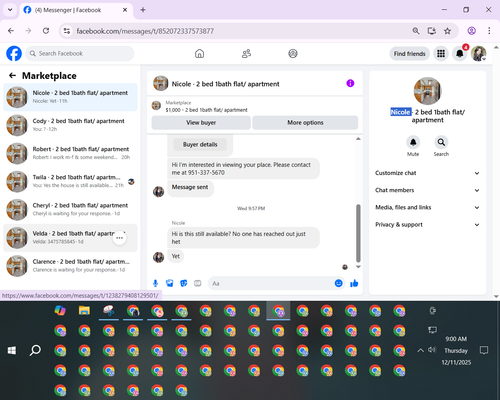
Task: View site information icon in address bar
Action: pos(67,31)
